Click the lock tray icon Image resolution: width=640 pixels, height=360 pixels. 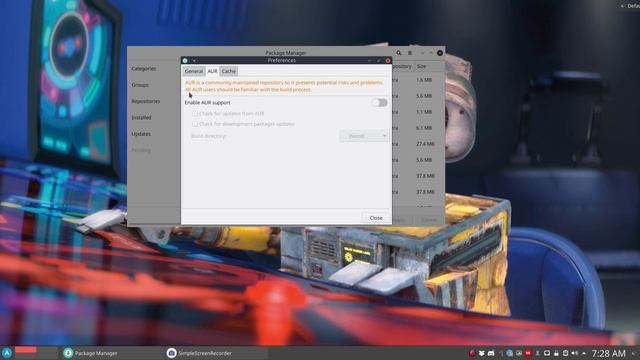pos(556,353)
